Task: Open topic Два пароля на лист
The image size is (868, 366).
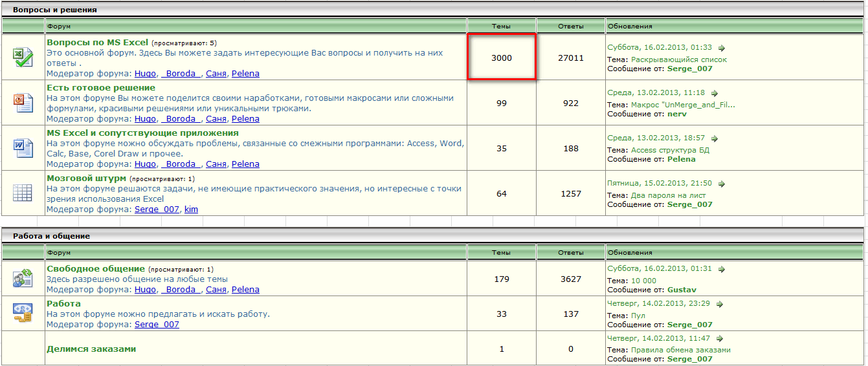Action: [668, 195]
